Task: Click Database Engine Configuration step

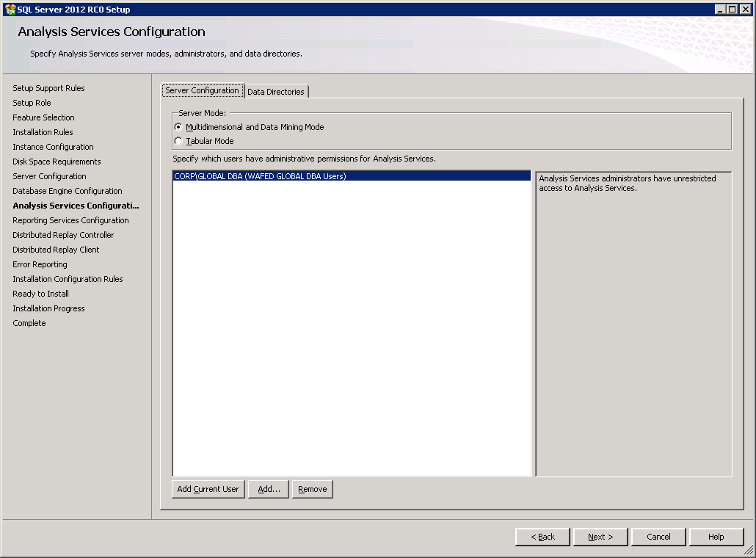Action: (68, 191)
